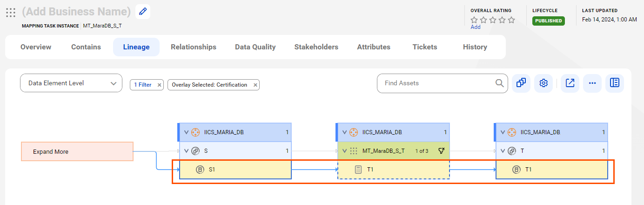Open the app grid handle icon

[11, 12]
